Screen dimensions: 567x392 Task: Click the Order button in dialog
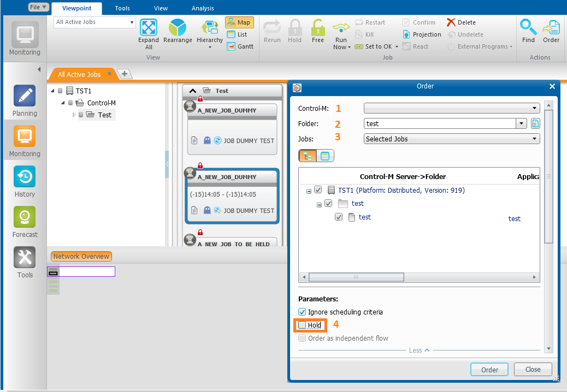point(489,370)
